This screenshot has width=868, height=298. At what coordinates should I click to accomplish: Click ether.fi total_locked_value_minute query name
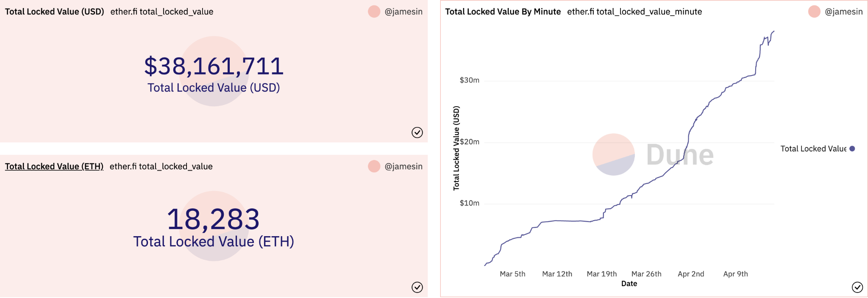pos(634,11)
